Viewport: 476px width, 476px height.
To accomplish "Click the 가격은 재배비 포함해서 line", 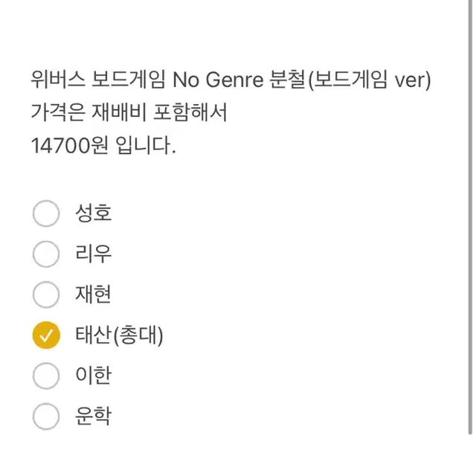I will click(129, 113).
